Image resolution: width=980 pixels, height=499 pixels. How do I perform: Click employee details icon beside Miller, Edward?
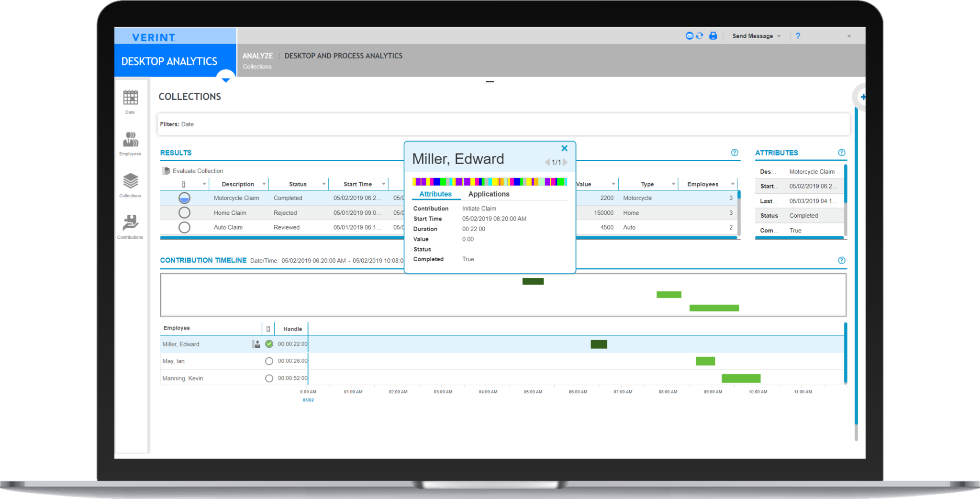pyautogui.click(x=256, y=344)
